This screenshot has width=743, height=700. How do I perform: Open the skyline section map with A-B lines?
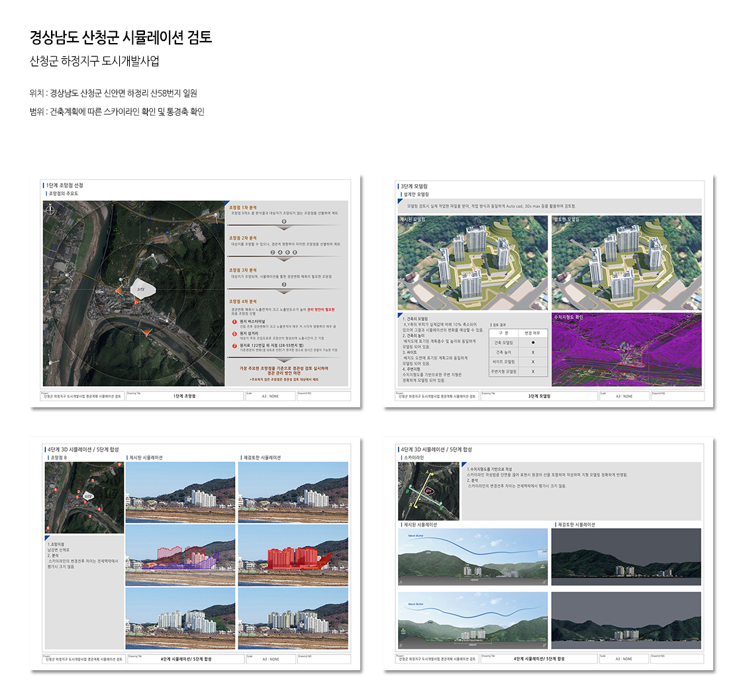pos(428,491)
